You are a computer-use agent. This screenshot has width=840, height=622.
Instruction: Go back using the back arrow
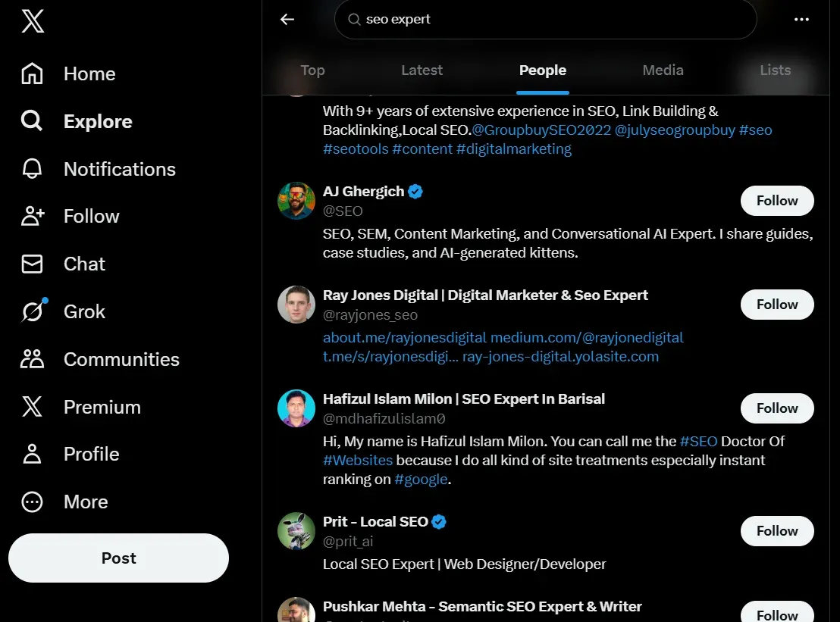(x=287, y=20)
